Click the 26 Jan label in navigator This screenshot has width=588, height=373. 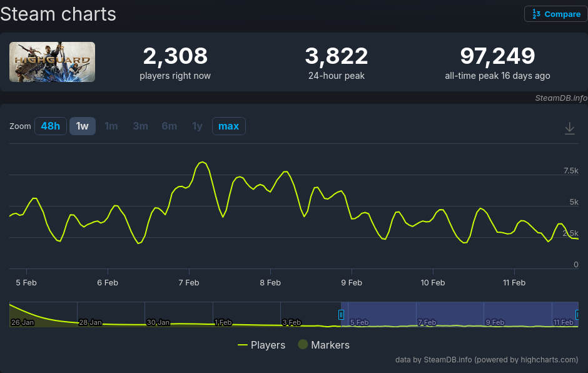pos(23,322)
